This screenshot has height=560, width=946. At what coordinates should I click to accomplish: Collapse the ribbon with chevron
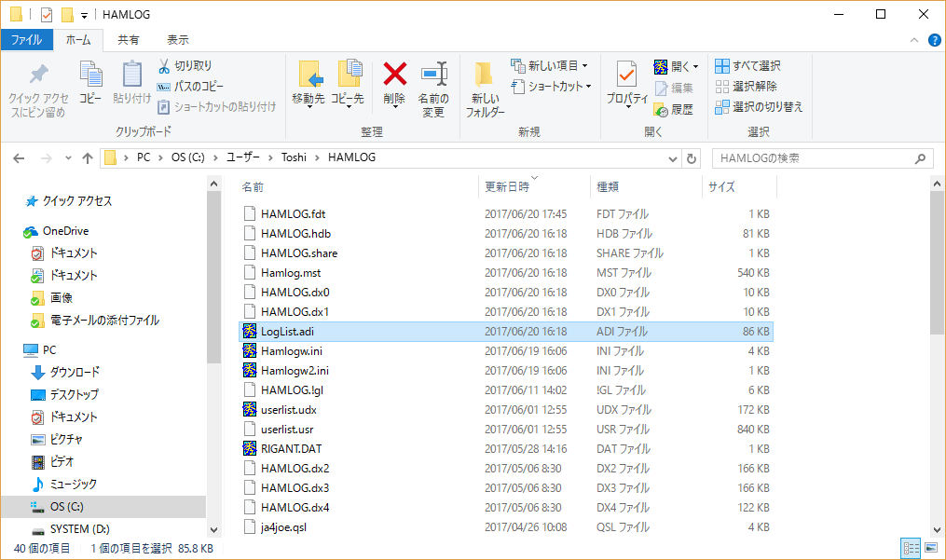coord(914,40)
